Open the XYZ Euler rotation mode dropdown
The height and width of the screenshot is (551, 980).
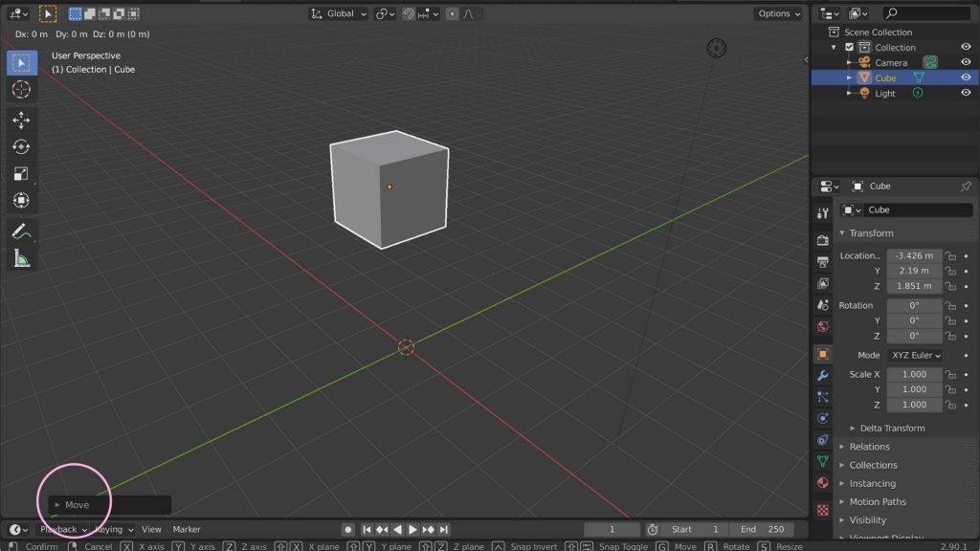[915, 356]
